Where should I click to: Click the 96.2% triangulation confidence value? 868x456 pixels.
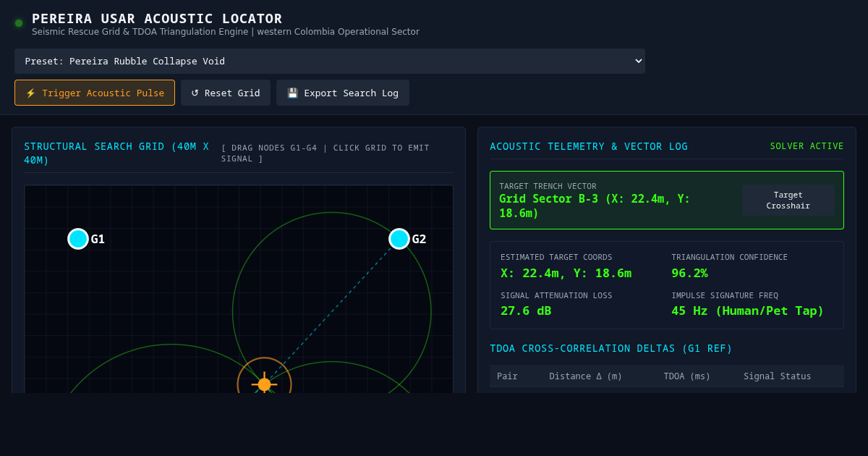point(689,273)
